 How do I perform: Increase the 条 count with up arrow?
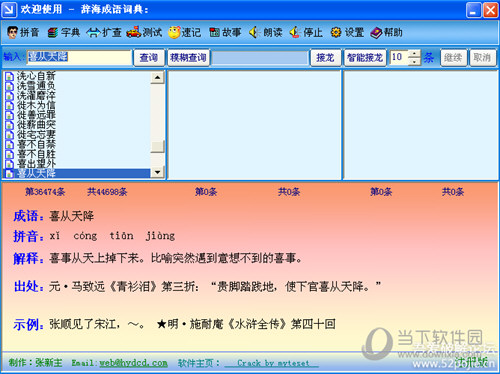point(414,54)
